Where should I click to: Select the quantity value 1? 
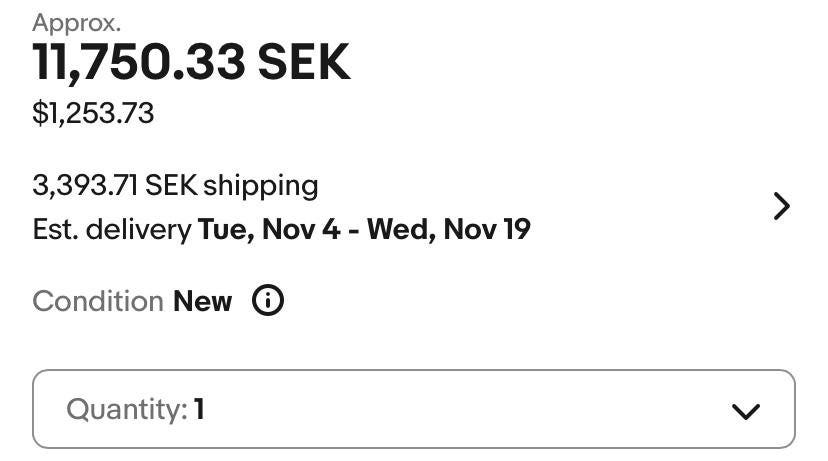click(x=200, y=409)
